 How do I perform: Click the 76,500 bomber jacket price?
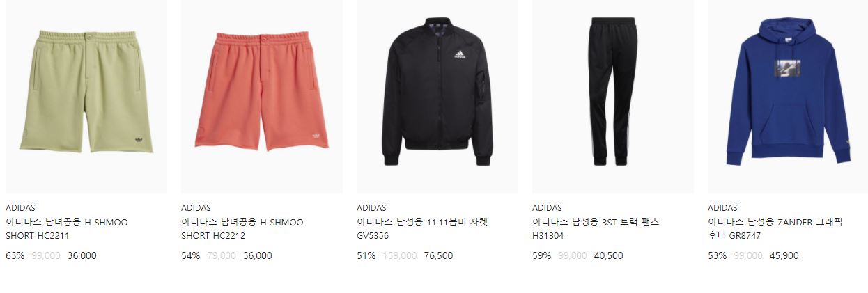click(438, 255)
